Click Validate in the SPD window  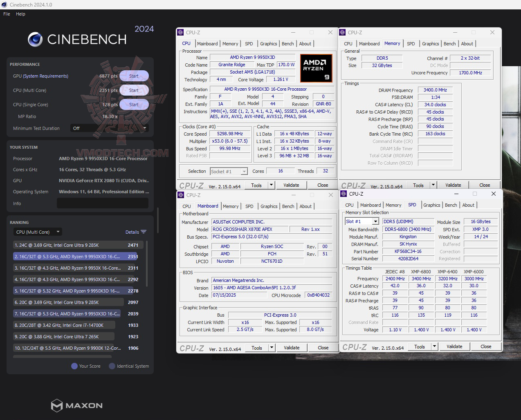(x=454, y=346)
